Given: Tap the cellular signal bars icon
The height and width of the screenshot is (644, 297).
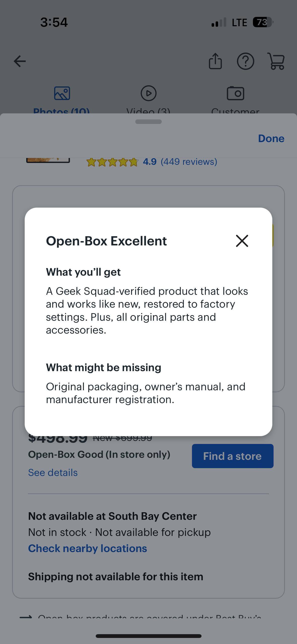Looking at the screenshot, I should (219, 22).
